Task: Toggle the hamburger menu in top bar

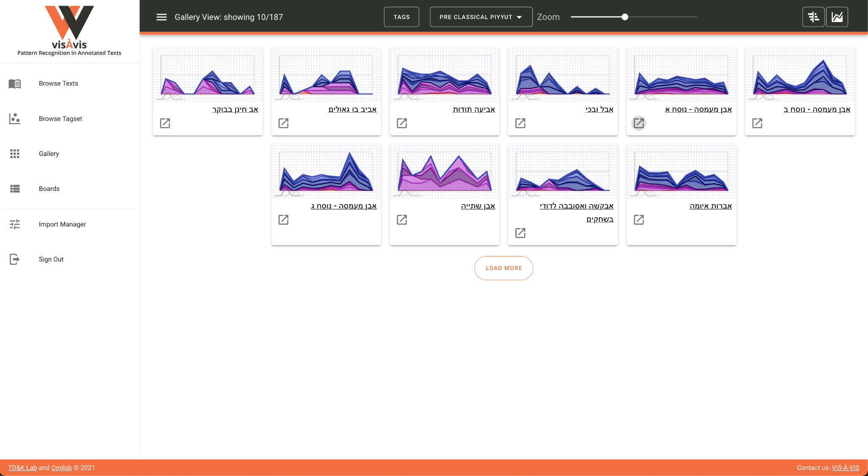Action: (161, 17)
